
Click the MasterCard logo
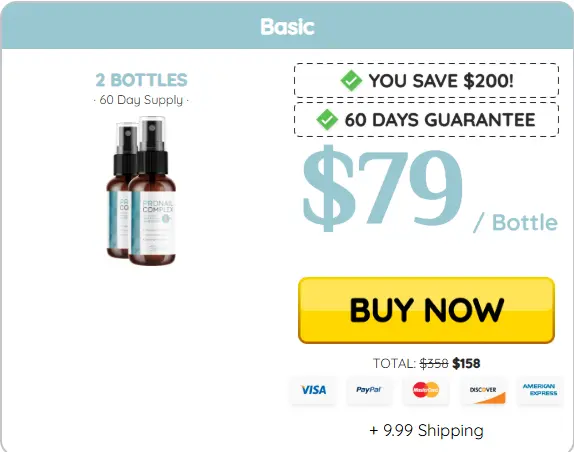(x=426, y=390)
